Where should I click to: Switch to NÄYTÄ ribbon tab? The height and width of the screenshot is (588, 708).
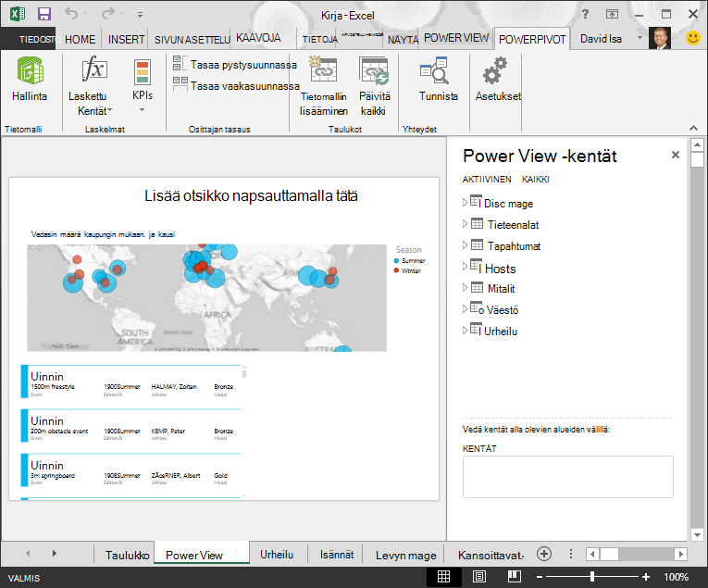(x=403, y=40)
